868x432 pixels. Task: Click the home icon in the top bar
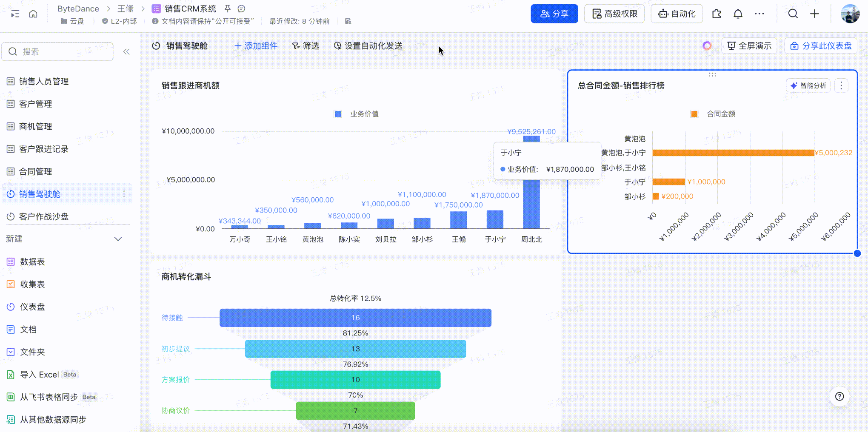coord(33,14)
